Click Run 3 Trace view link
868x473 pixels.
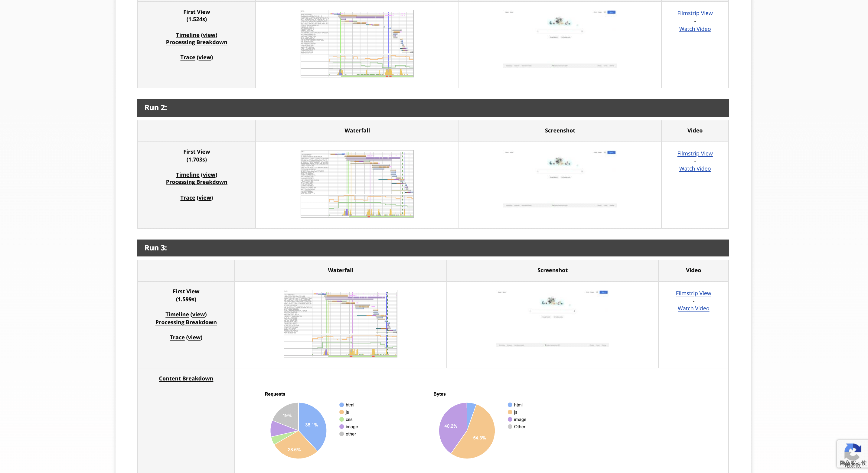point(194,338)
